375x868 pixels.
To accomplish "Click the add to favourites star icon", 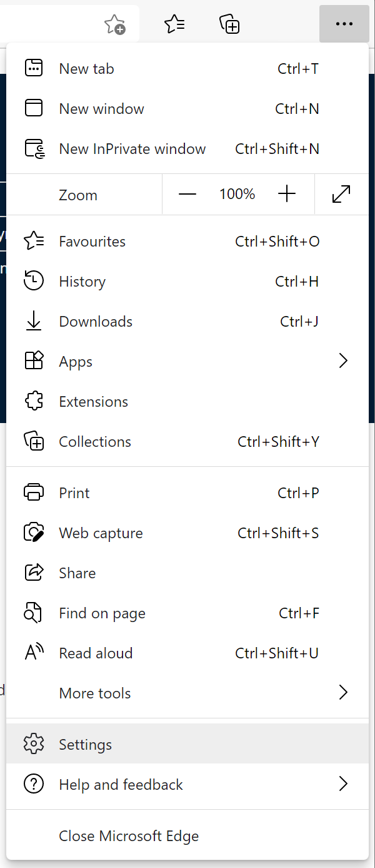I will pos(115,24).
